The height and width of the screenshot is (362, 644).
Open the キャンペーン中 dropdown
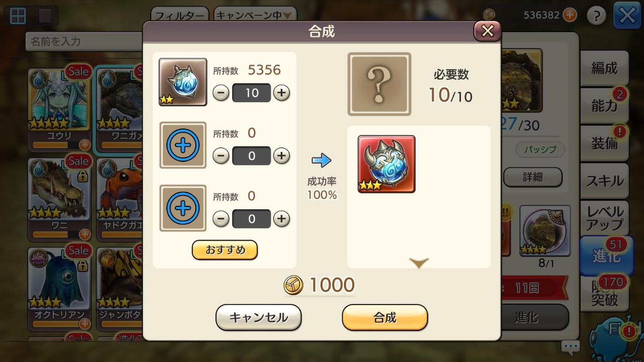point(255,14)
